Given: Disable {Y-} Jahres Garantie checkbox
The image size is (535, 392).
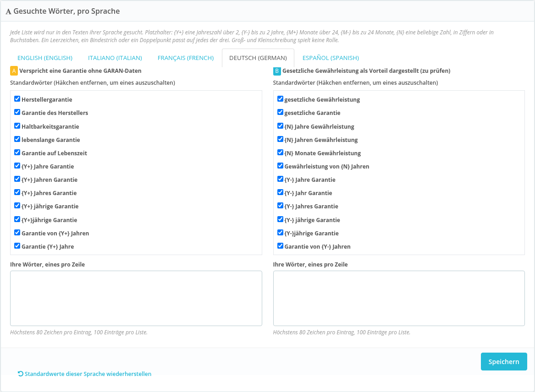Looking at the screenshot, I should click(280, 206).
